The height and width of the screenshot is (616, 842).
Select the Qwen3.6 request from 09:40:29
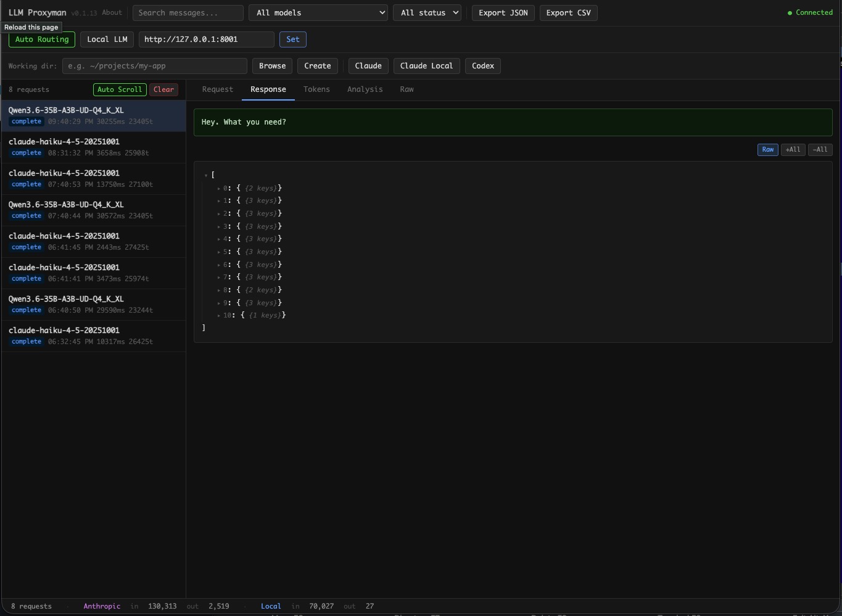(93, 116)
